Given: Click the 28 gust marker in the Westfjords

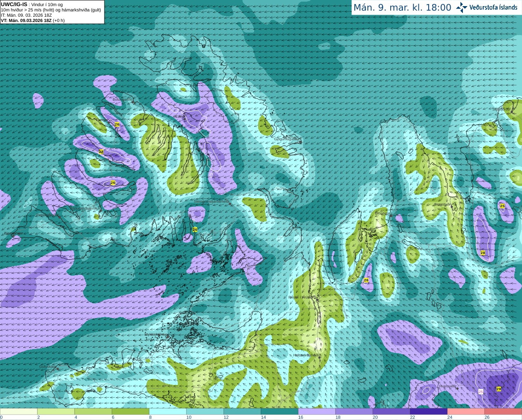Looking at the screenshot, I should [101, 152].
